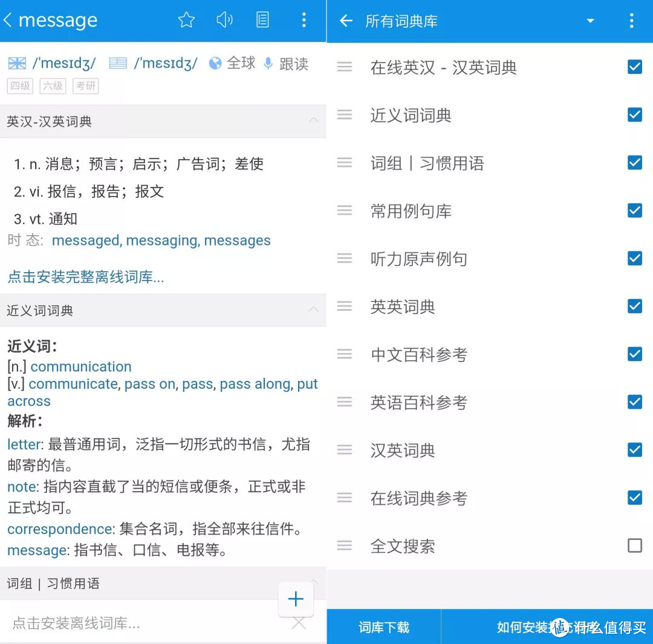Open the word form messaging

click(162, 240)
